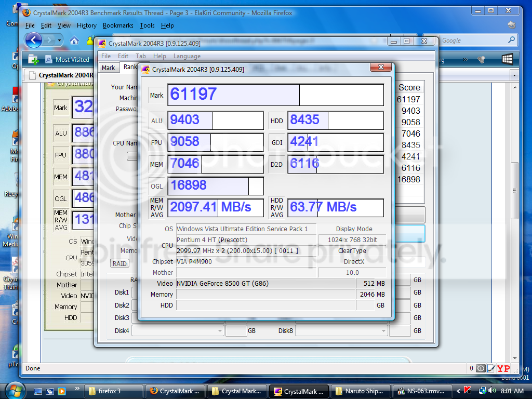The width and height of the screenshot is (532, 399).
Task: Expand the quick launch overflow chevron
Action: coord(77,389)
